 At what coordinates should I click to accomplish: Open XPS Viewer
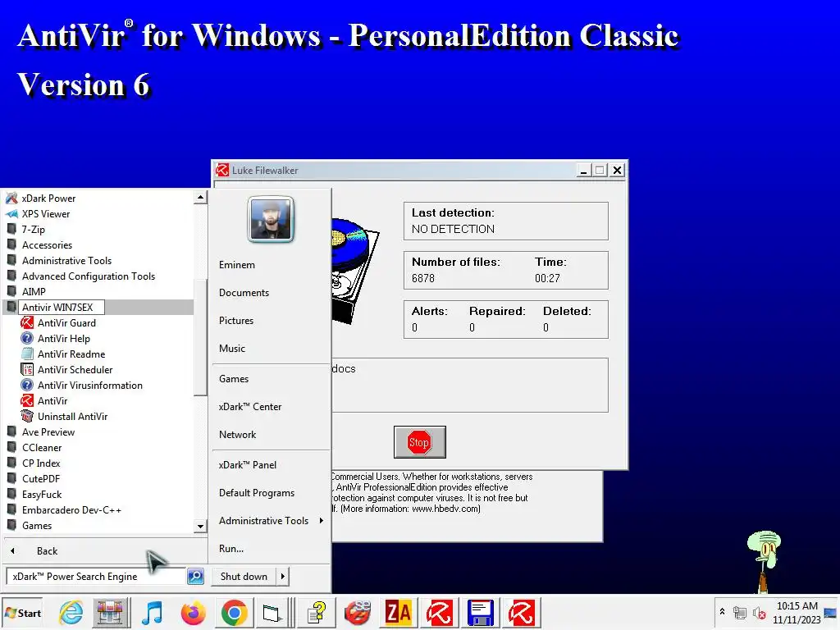point(46,214)
